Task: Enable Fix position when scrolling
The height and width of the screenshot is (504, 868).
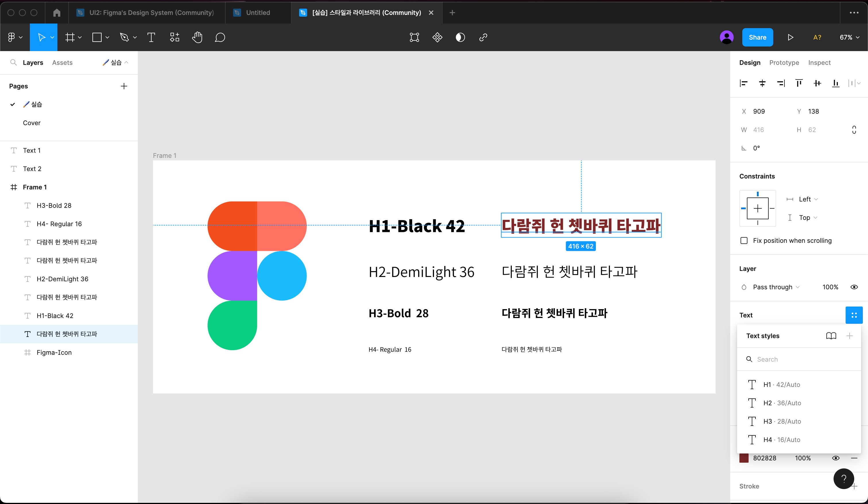Action: (744, 241)
